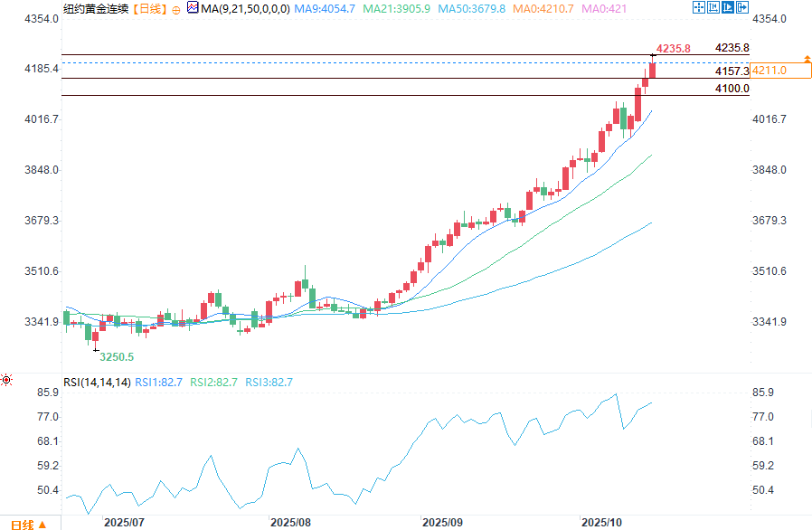The height and width of the screenshot is (530, 812).
Task: Click the 2025/09 date axis label
Action: tap(442, 522)
